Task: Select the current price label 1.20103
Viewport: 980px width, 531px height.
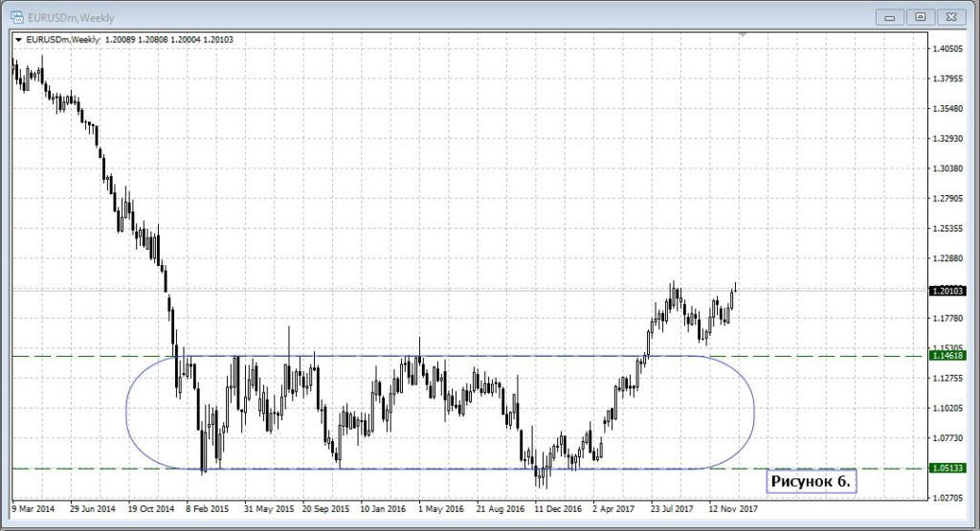Action: 947,290
